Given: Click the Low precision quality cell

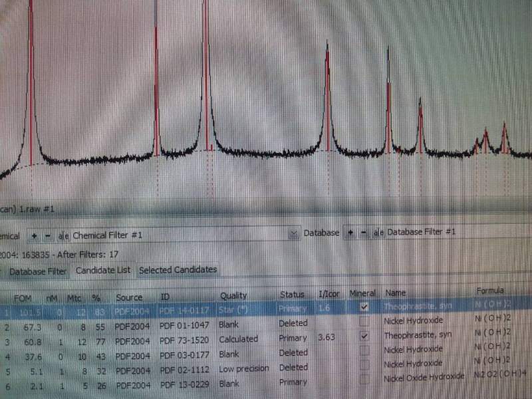Looking at the screenshot, I should point(244,368).
